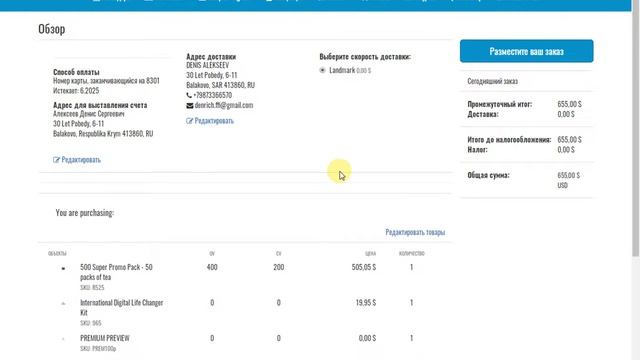Click the International Digital Life Changer Kit name
640x360 pixels.
[122, 308]
